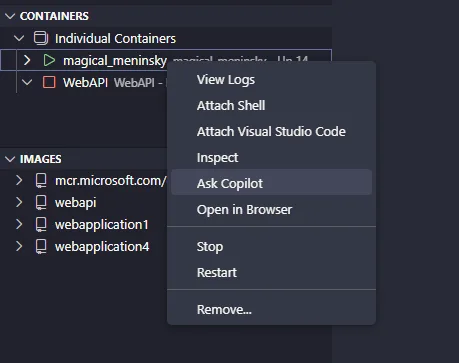Screen dimensions: 459x363
Task: Click the webapplication1 image icon
Action: (41, 225)
